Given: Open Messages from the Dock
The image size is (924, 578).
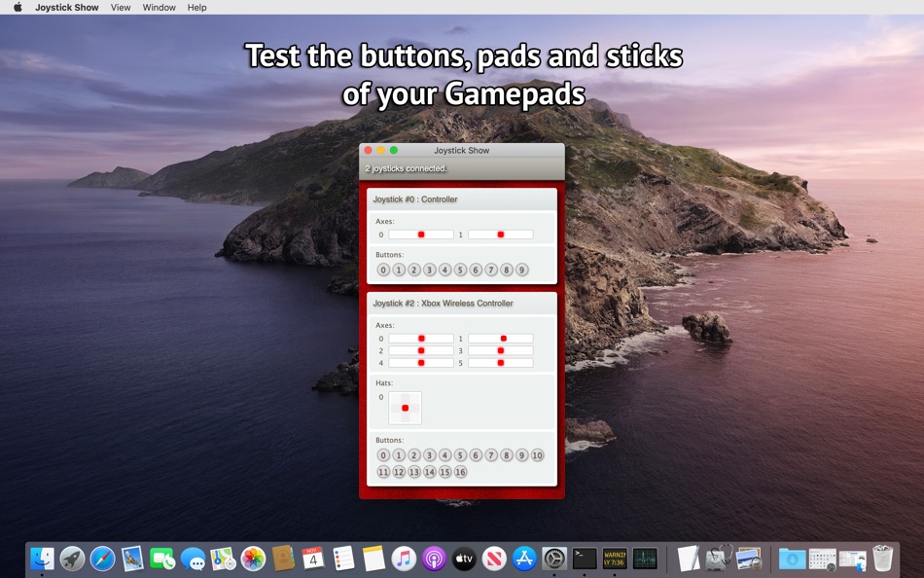Looking at the screenshot, I should 193,558.
